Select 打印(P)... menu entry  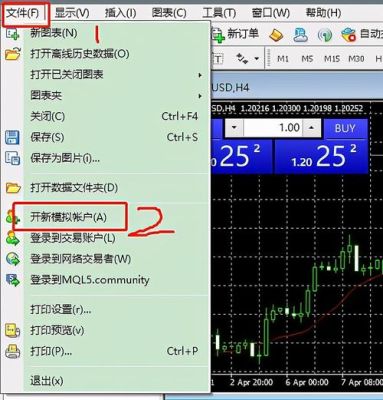point(117,351)
